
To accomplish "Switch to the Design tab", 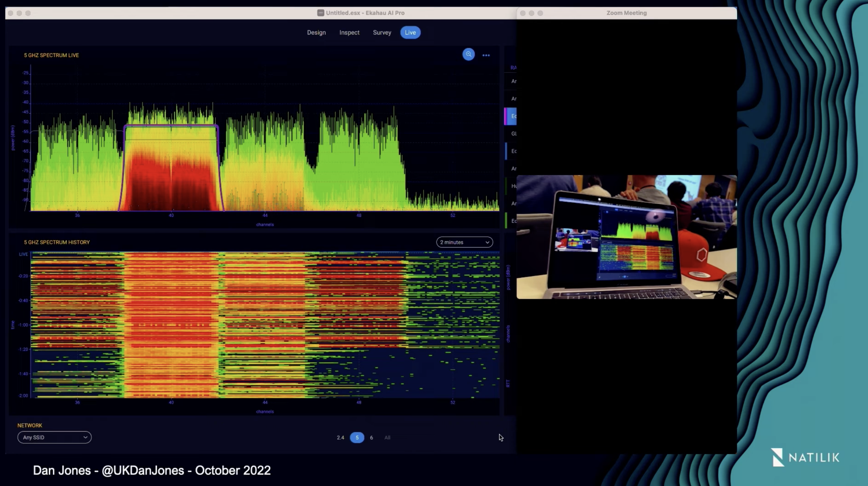I will [316, 32].
